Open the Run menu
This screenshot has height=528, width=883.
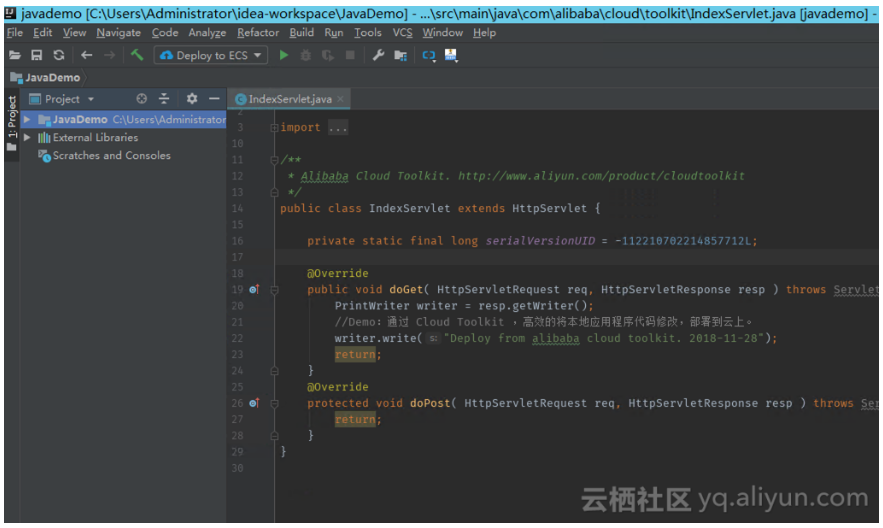click(334, 33)
